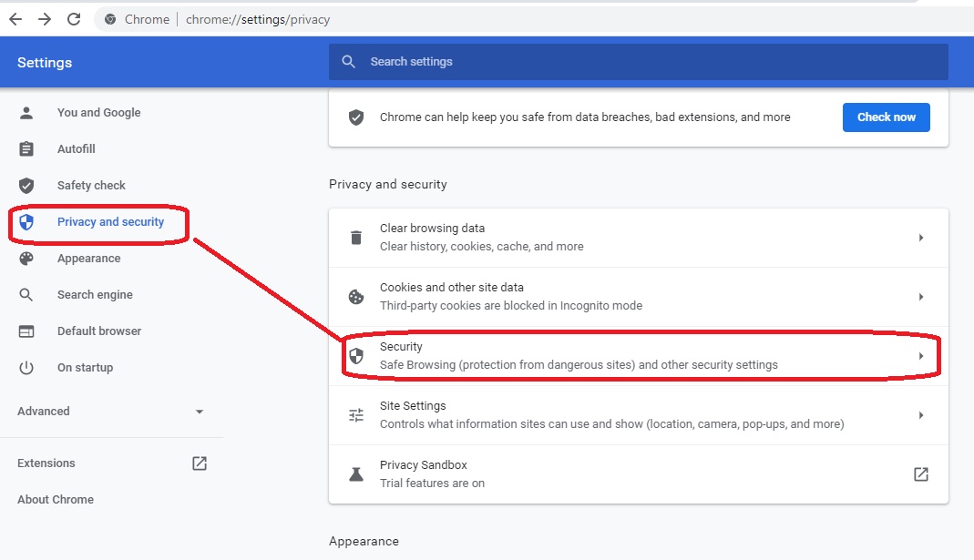Open Privacy Sandbox
Viewport: 974px width, 560px height.
(x=639, y=474)
